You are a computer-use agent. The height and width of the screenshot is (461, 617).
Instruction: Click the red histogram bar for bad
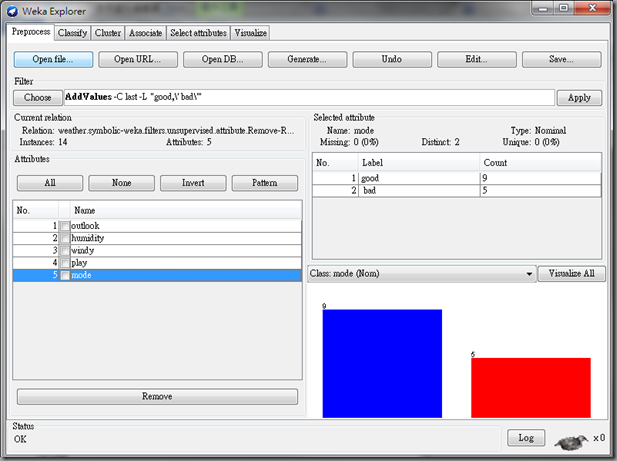pyautogui.click(x=531, y=388)
